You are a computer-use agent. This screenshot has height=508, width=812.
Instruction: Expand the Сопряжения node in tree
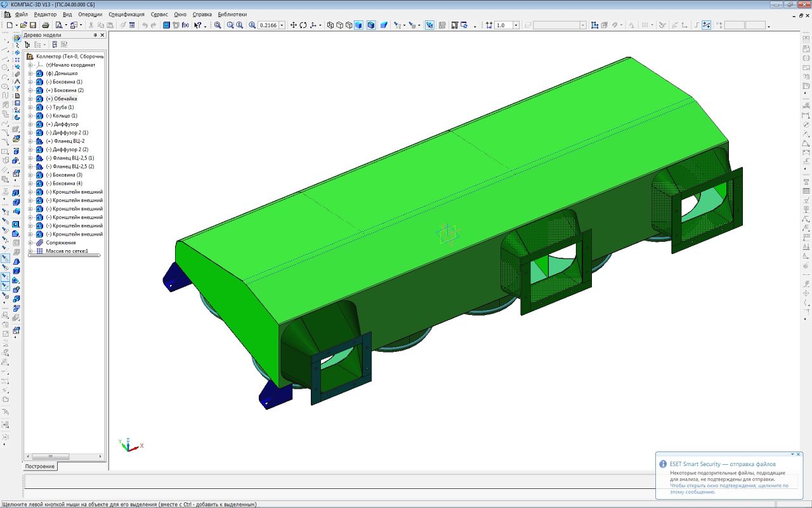30,243
